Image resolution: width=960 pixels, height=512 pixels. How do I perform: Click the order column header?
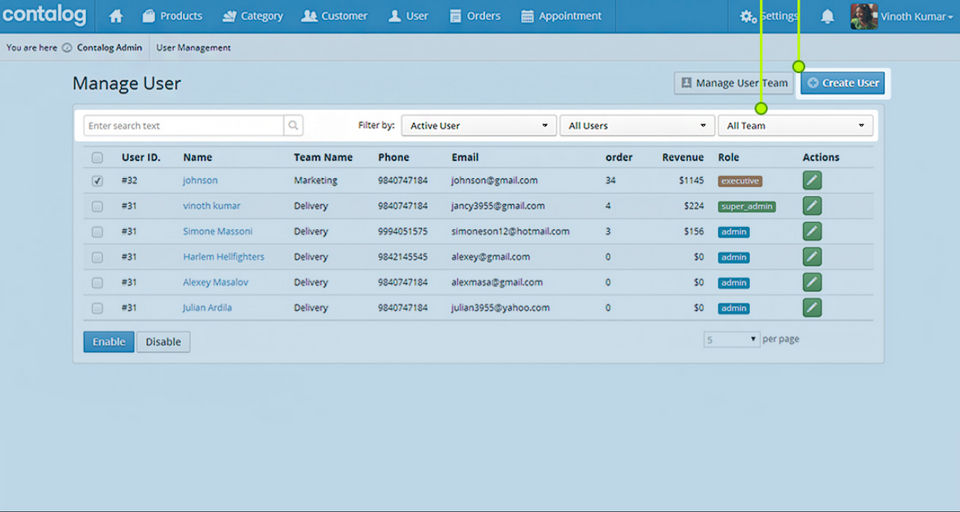(x=619, y=157)
